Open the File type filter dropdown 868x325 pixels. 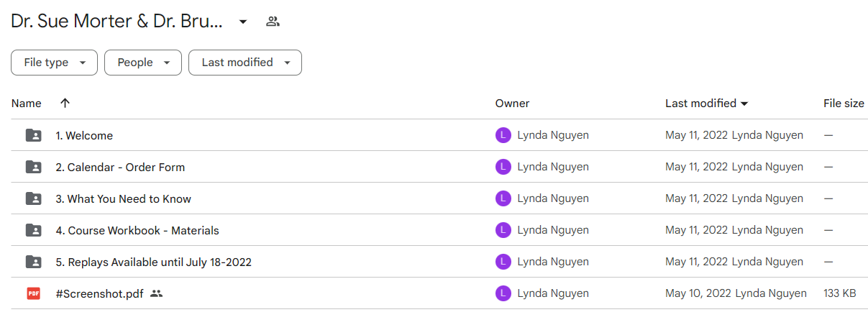(54, 63)
